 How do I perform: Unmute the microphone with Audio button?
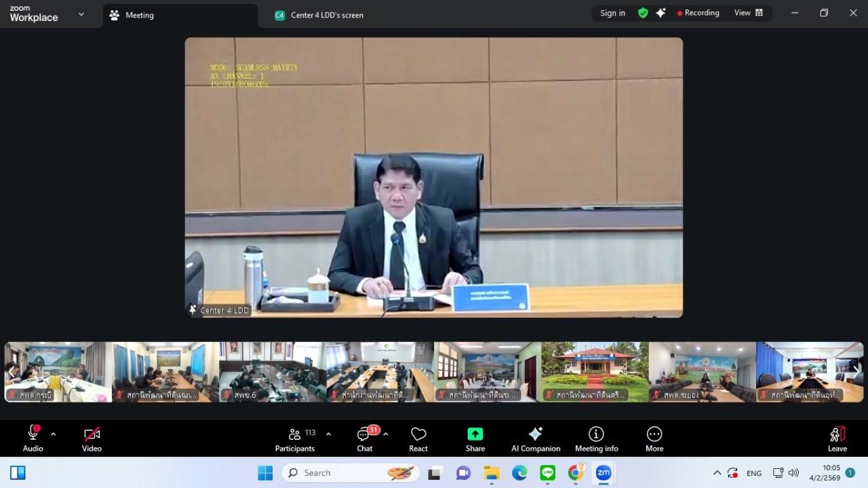33,438
